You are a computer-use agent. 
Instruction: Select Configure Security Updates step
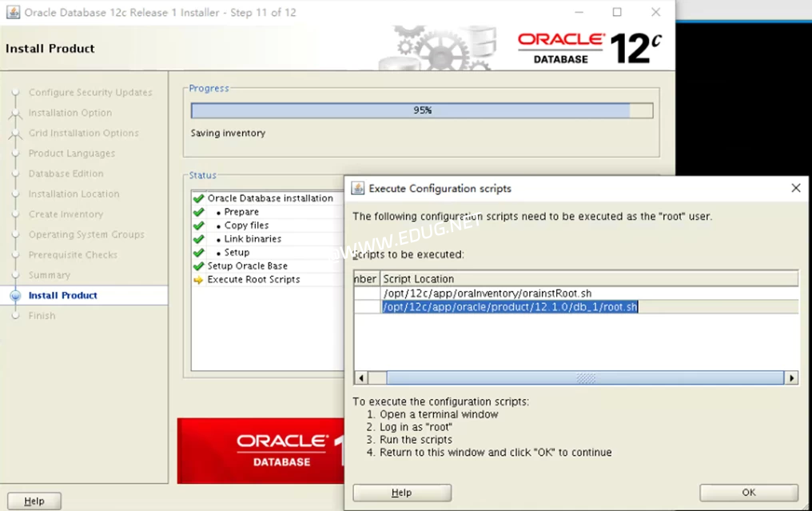point(90,92)
